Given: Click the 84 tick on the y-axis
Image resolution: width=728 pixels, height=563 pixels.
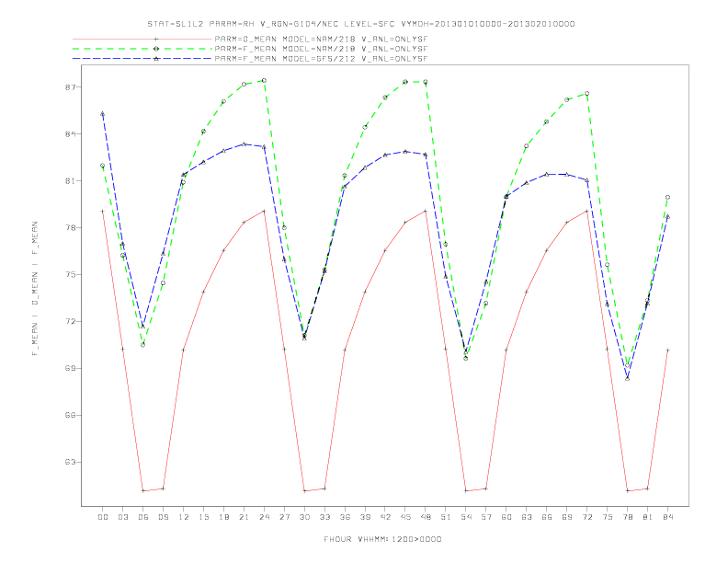Looking at the screenshot, I should click(70, 134).
